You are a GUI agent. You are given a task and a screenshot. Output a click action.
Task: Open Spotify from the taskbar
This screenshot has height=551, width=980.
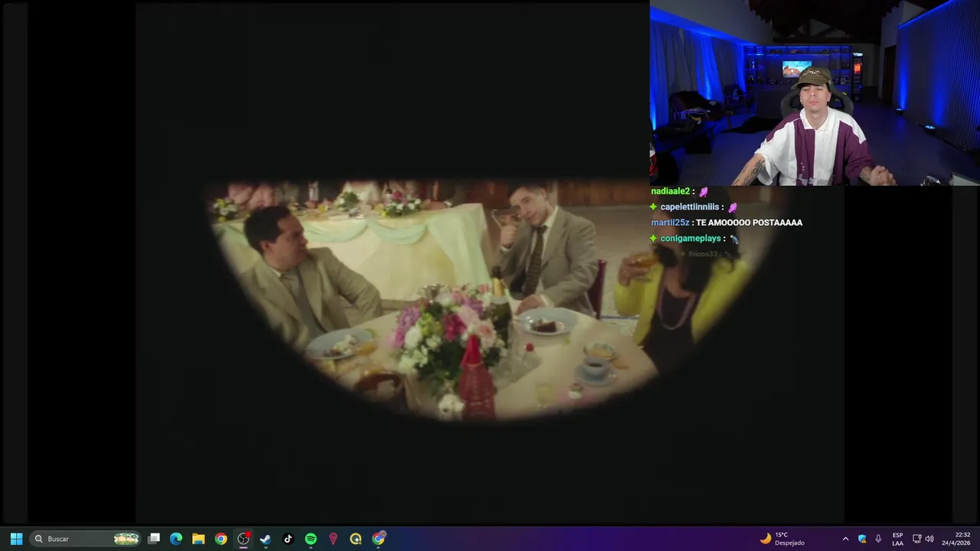click(x=311, y=539)
